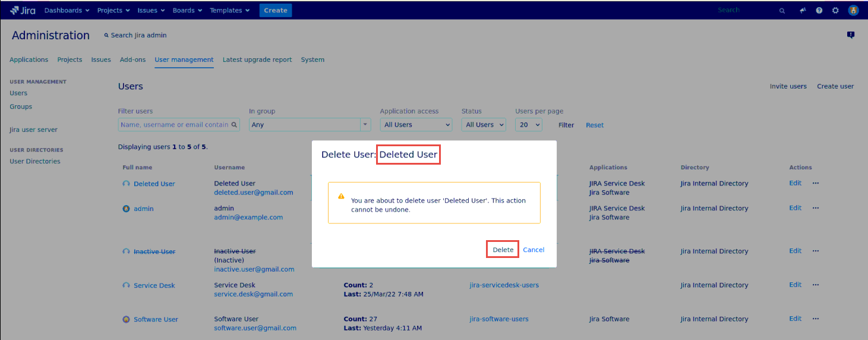Open the settings gear icon
Image resolution: width=868 pixels, height=340 pixels.
pyautogui.click(x=835, y=11)
